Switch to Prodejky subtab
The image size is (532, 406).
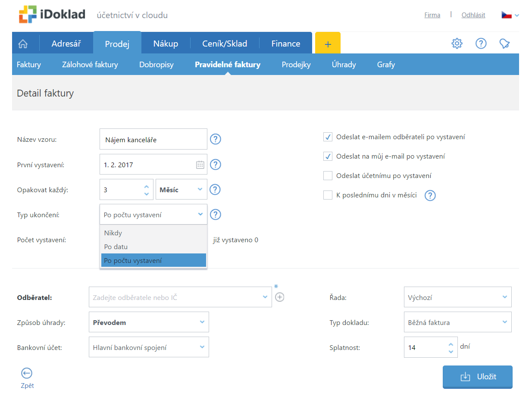pyautogui.click(x=296, y=65)
